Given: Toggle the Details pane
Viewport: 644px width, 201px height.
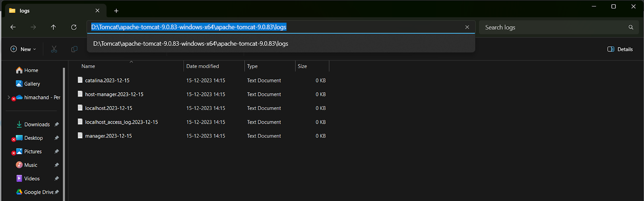Looking at the screenshot, I should click(620, 49).
